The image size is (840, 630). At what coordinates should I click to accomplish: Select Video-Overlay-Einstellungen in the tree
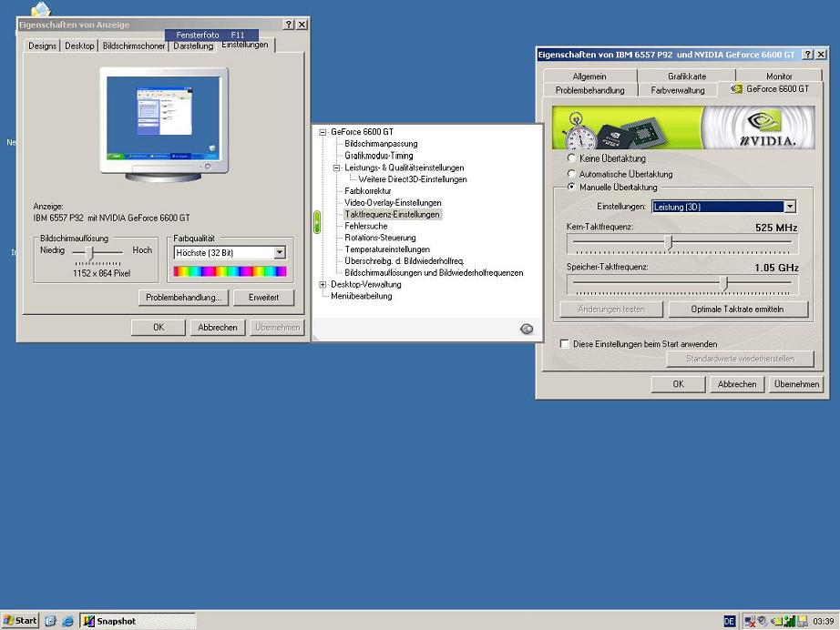[393, 202]
